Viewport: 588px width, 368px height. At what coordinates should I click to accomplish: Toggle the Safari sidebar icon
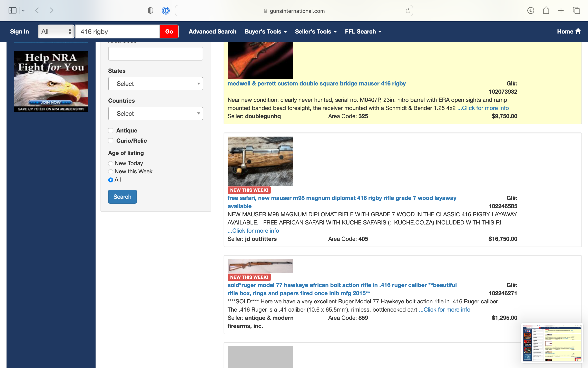pyautogui.click(x=12, y=10)
